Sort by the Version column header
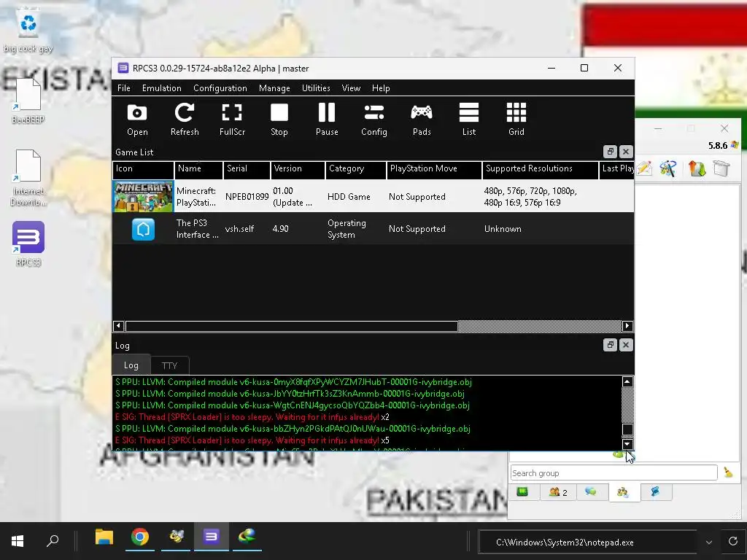Viewport: 747px width, 560px height. point(298,168)
